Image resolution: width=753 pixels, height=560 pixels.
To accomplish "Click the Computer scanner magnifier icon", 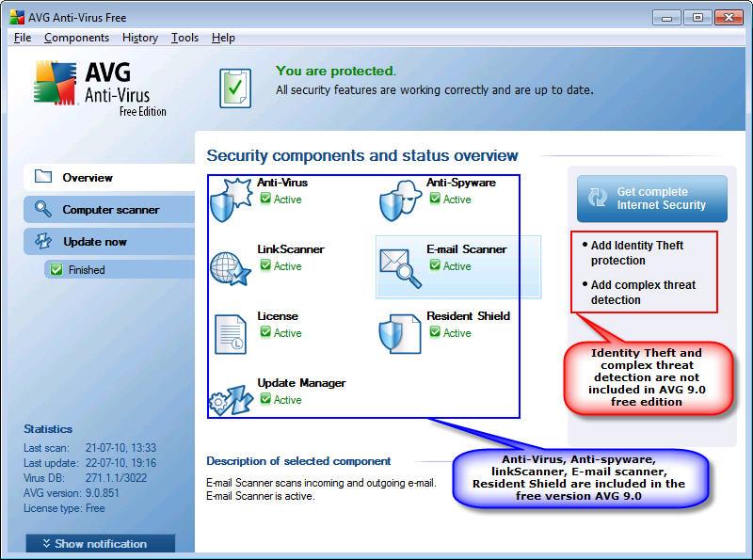I will click(x=43, y=209).
